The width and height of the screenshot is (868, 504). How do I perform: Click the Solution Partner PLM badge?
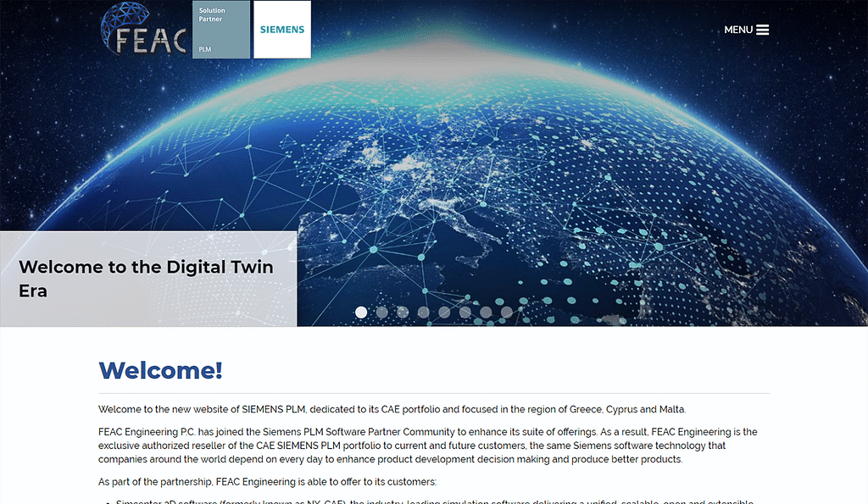click(221, 30)
